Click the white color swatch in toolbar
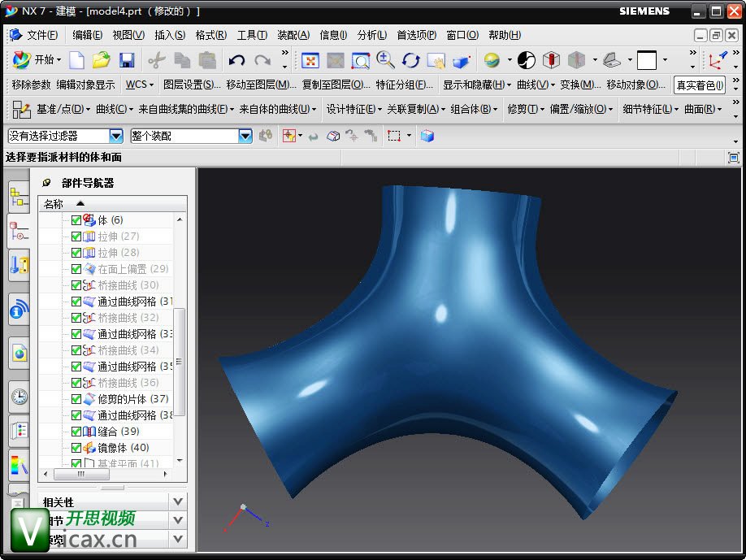This screenshot has height=560, width=746. [646, 60]
